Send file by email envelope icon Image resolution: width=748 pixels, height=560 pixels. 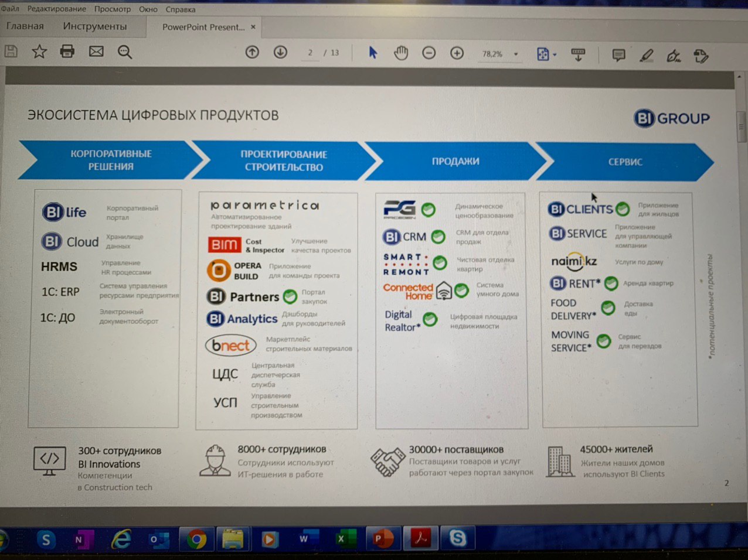(x=96, y=52)
